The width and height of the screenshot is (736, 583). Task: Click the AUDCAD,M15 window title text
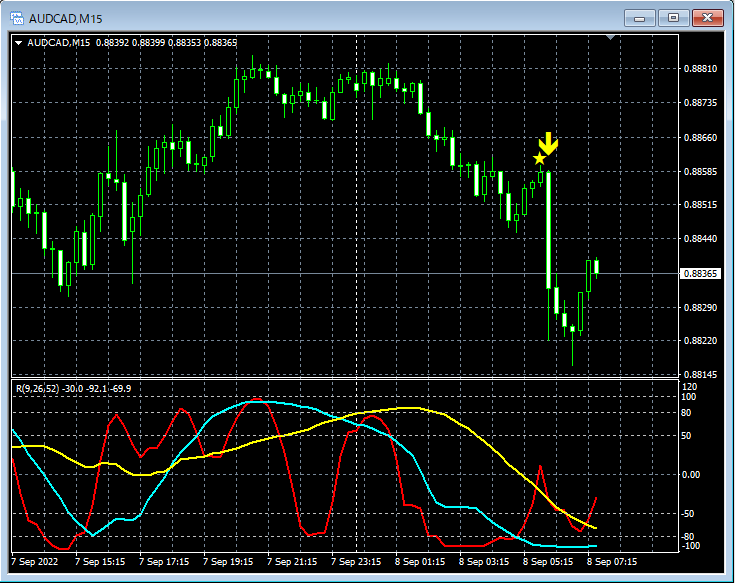[x=66, y=19]
